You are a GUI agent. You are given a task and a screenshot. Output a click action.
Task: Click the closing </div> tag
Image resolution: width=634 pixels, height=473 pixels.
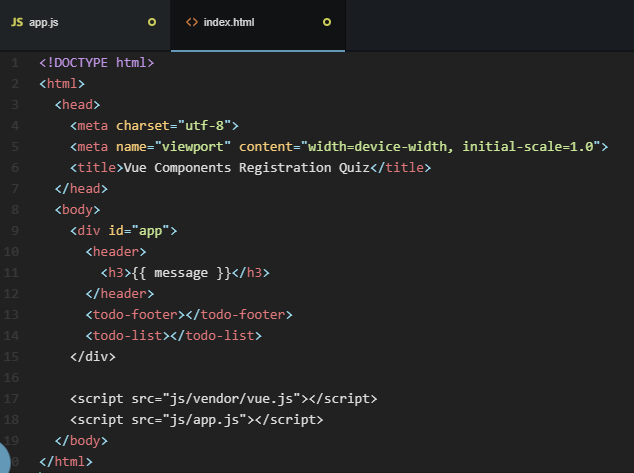click(x=93, y=357)
